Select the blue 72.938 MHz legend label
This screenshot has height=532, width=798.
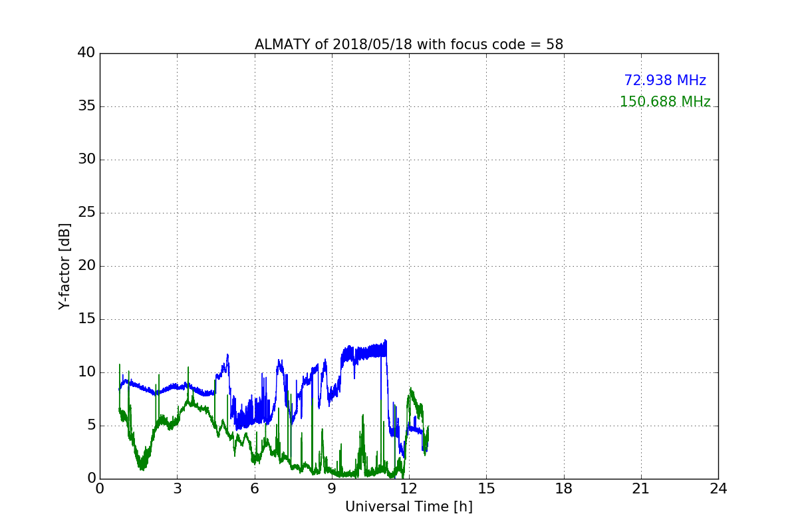(665, 80)
